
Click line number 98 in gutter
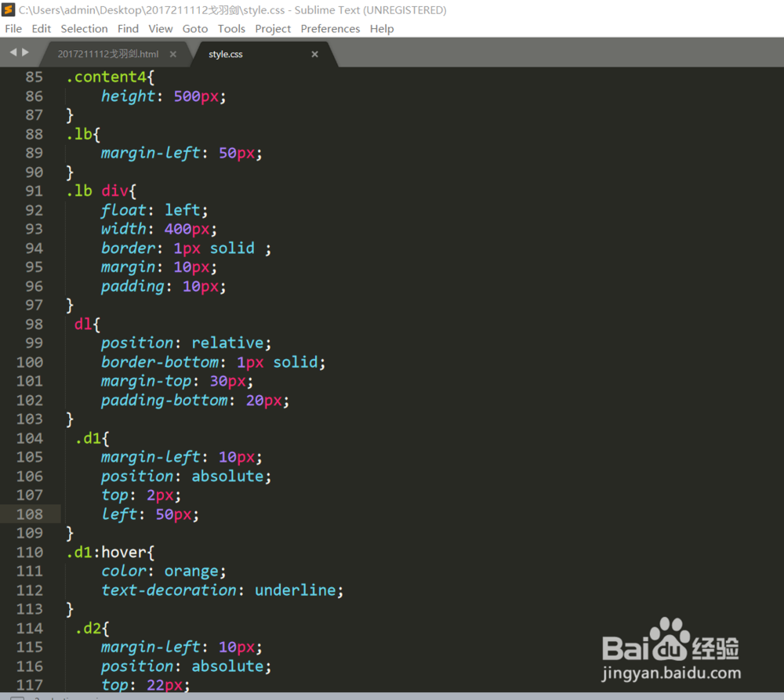[x=34, y=324]
